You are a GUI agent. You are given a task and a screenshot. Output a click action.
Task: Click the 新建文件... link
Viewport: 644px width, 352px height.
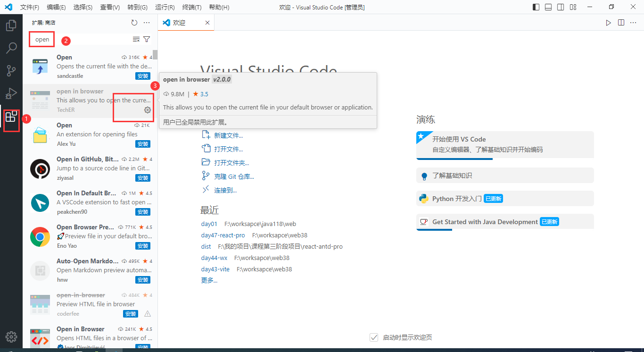coord(228,135)
